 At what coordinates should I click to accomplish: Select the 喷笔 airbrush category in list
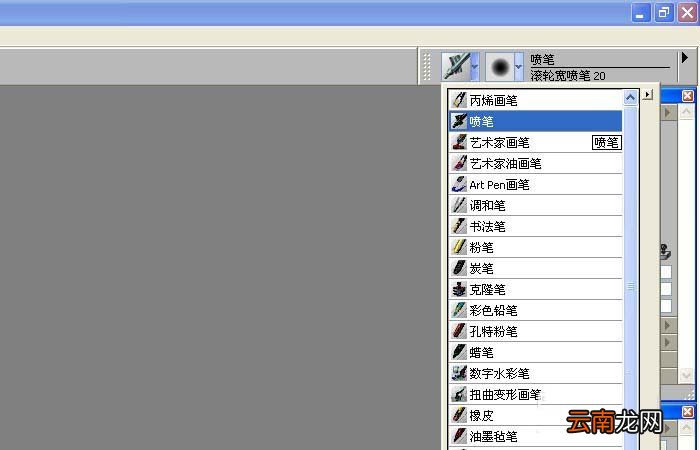click(535, 121)
